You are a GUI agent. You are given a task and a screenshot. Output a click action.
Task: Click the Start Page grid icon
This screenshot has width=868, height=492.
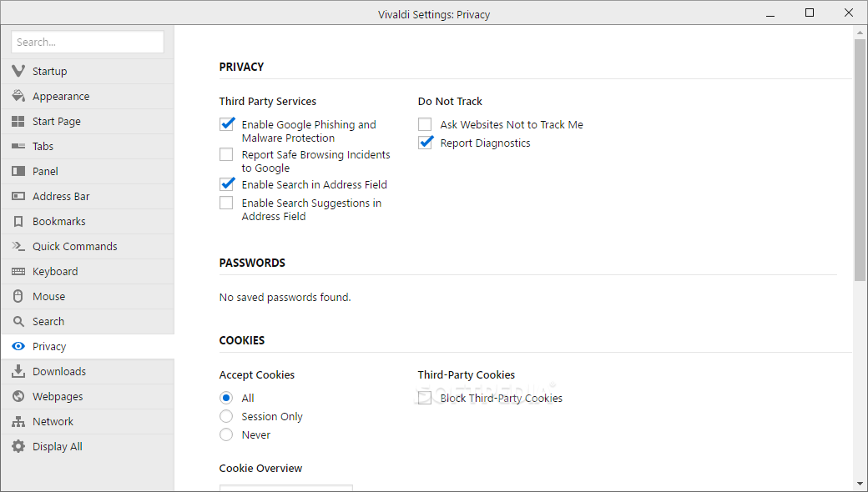(x=18, y=122)
